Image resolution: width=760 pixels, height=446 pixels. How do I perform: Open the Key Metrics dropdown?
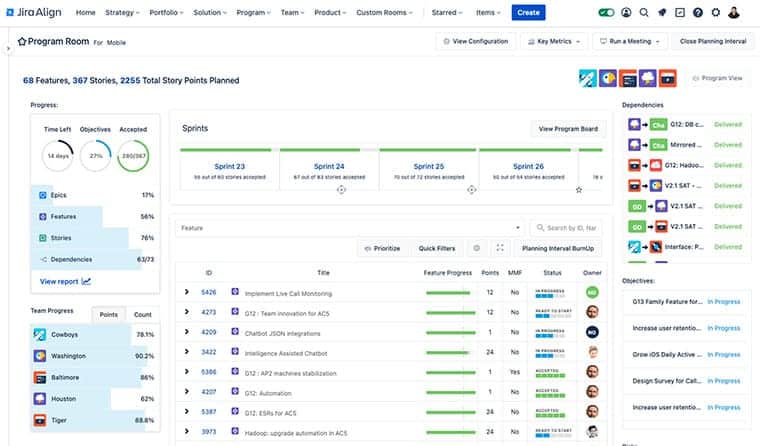553,42
